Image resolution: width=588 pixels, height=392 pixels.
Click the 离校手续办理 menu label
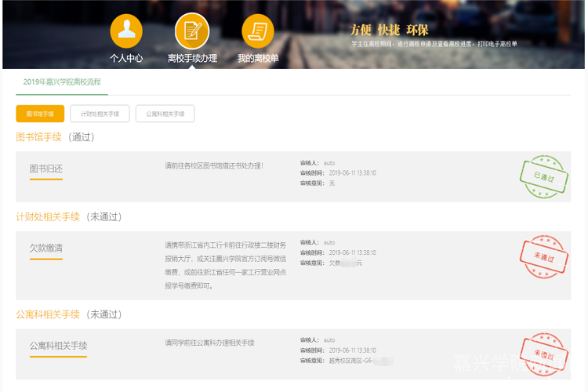point(192,58)
